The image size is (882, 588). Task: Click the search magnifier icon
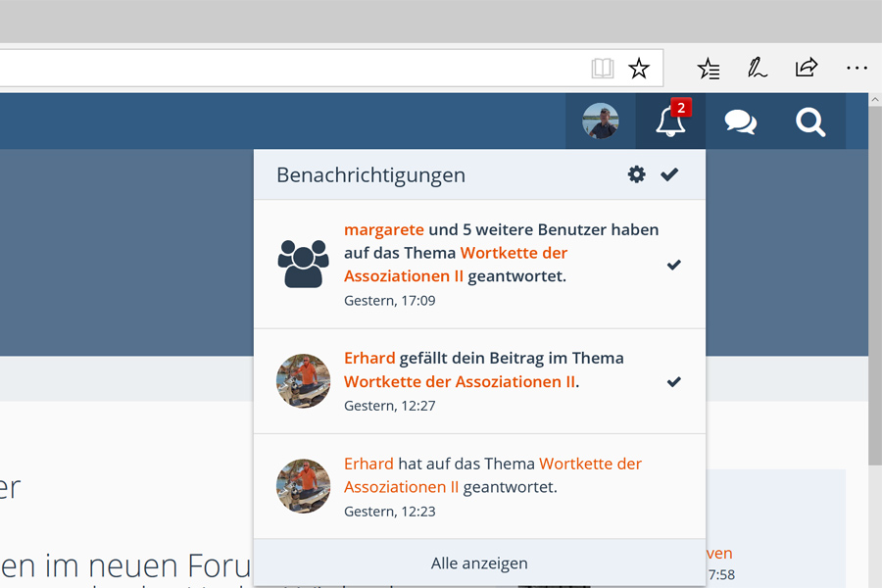click(810, 122)
